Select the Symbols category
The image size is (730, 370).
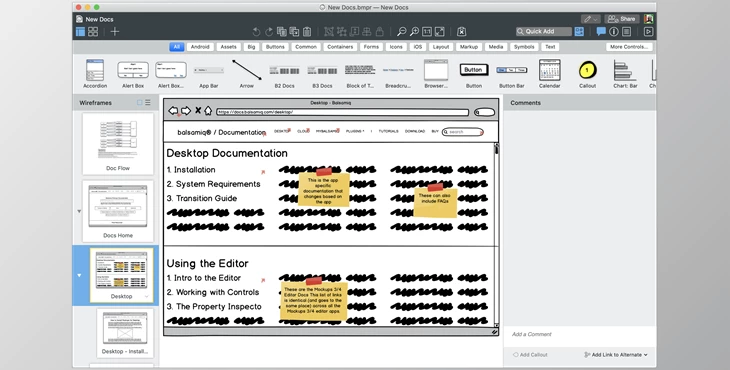[524, 47]
